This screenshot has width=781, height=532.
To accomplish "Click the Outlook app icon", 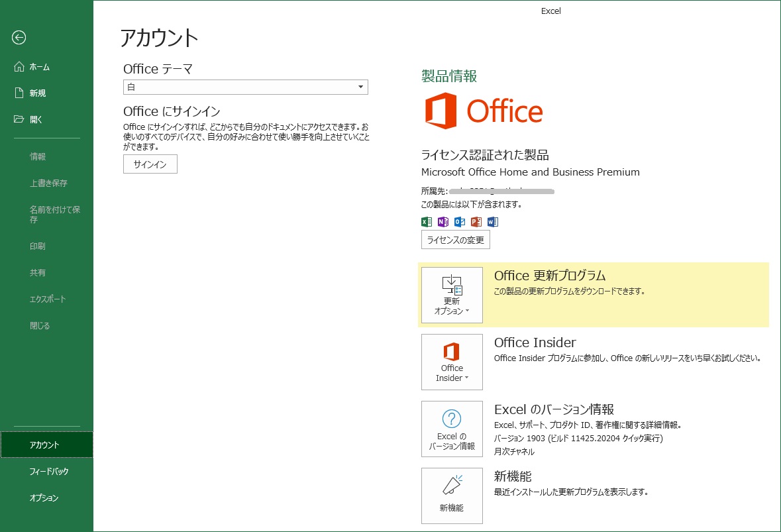I will tap(459, 222).
